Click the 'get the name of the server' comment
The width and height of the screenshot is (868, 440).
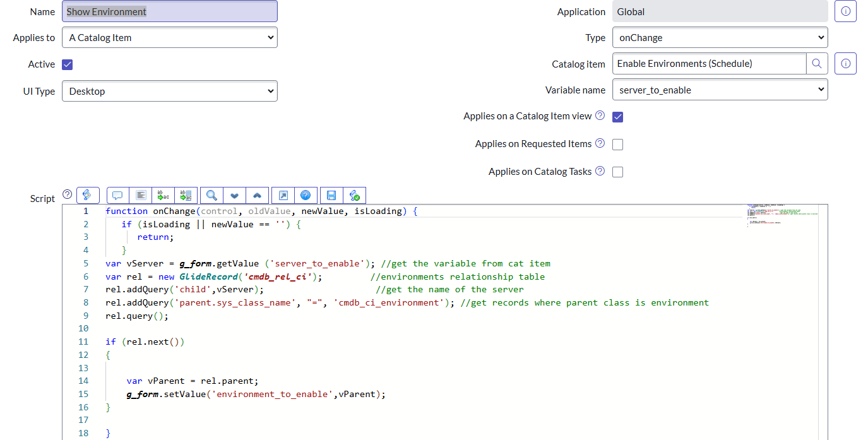[449, 289]
